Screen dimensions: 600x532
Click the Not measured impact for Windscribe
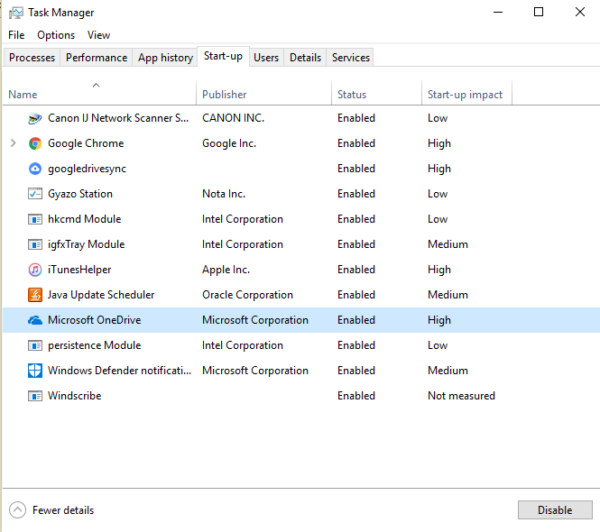point(461,396)
